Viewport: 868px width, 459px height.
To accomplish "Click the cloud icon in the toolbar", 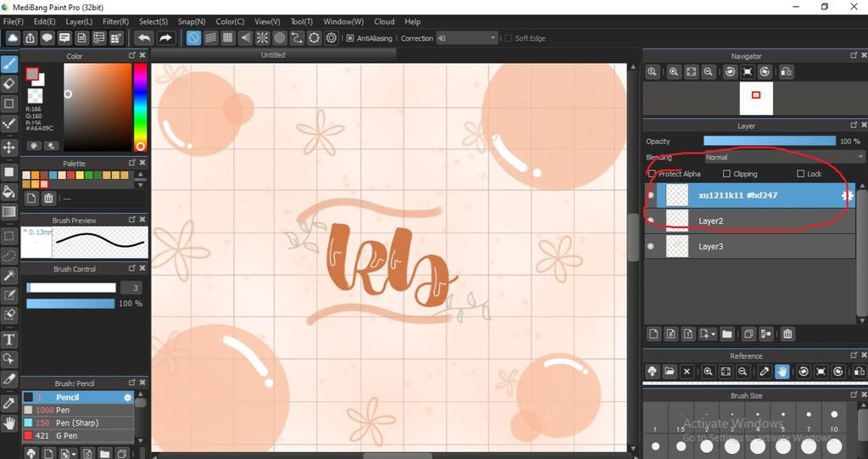I will (12, 37).
